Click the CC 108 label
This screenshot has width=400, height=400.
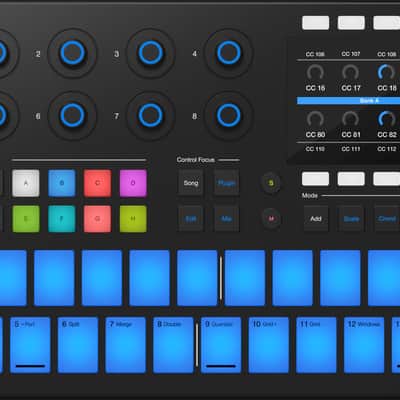pyautogui.click(x=387, y=54)
